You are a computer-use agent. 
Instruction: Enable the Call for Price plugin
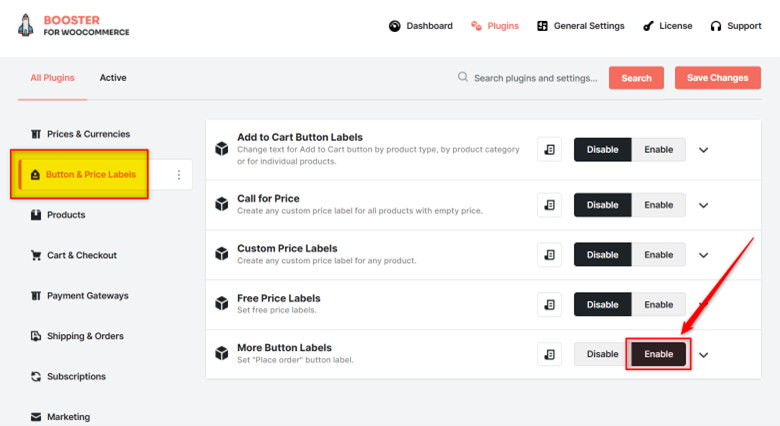[x=658, y=205]
